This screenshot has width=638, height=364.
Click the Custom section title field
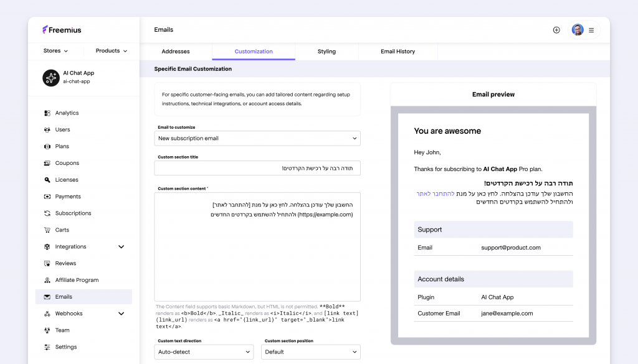[x=257, y=168]
